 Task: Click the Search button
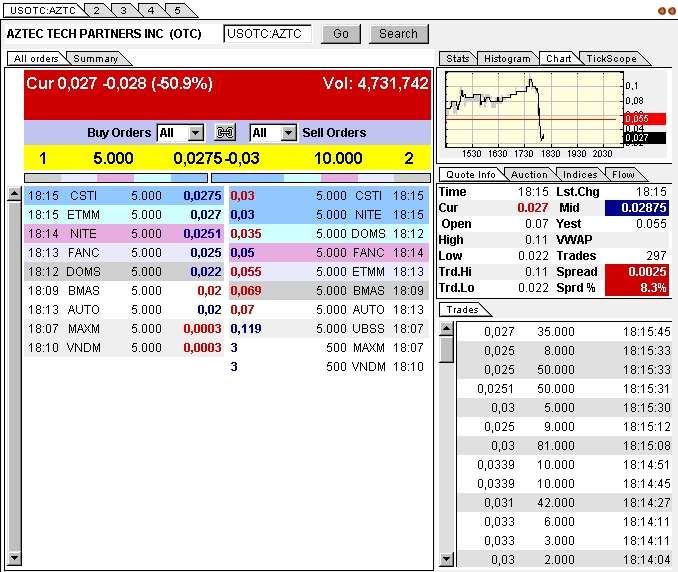398,34
